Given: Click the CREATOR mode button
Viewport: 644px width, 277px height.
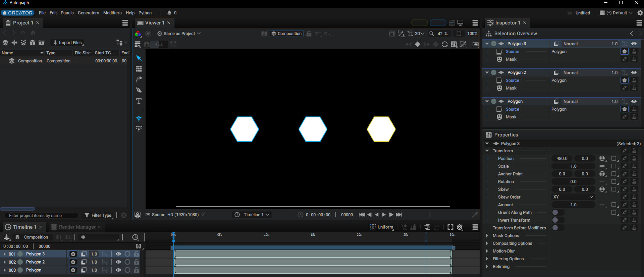Looking at the screenshot, I should [17, 13].
